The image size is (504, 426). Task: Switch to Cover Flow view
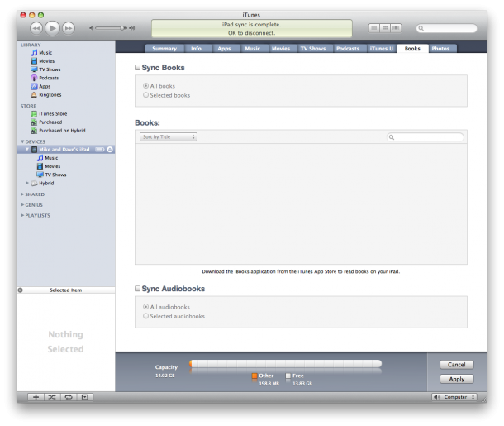(x=396, y=28)
